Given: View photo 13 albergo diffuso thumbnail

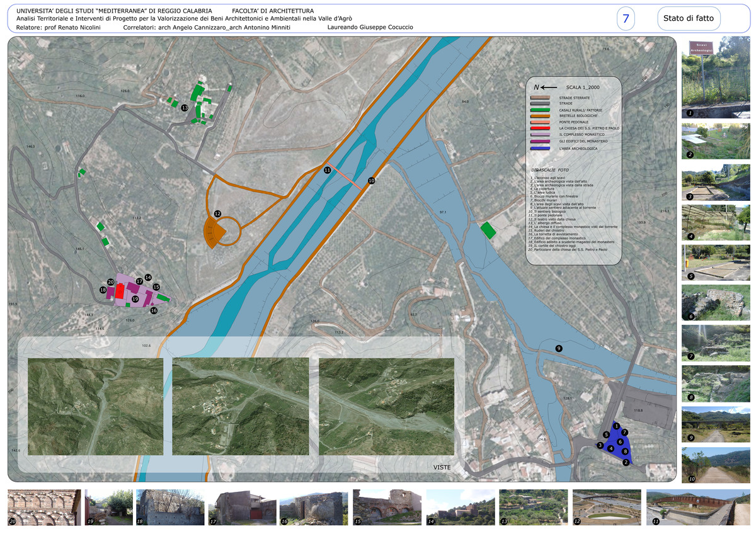Looking at the screenshot, I should [534, 508].
